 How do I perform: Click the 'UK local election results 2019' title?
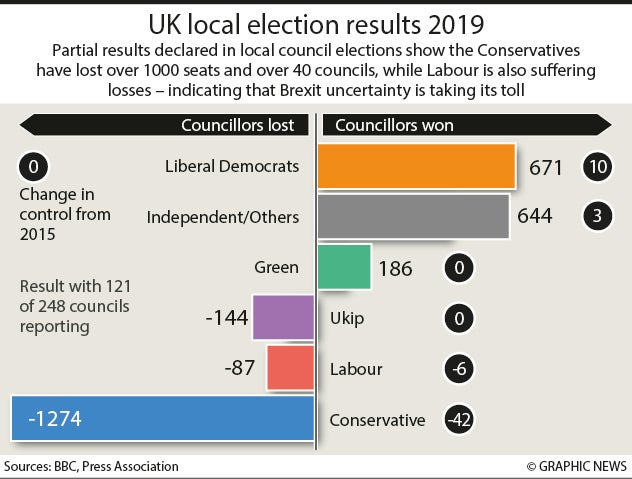tap(316, 22)
